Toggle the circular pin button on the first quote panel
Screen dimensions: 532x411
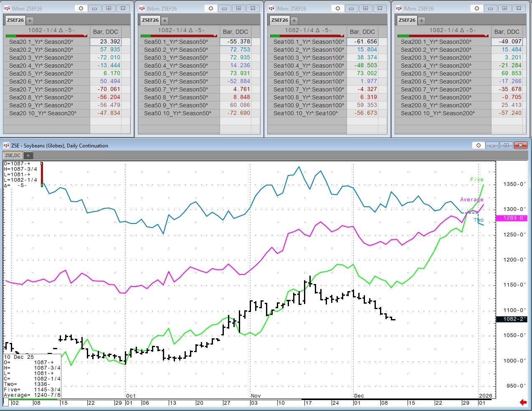point(81,8)
